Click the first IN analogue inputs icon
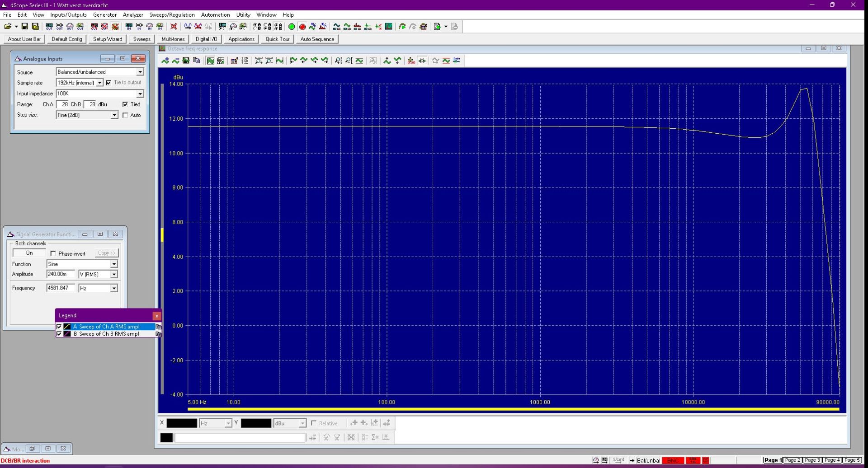The width and height of the screenshot is (868, 468). [x=129, y=27]
